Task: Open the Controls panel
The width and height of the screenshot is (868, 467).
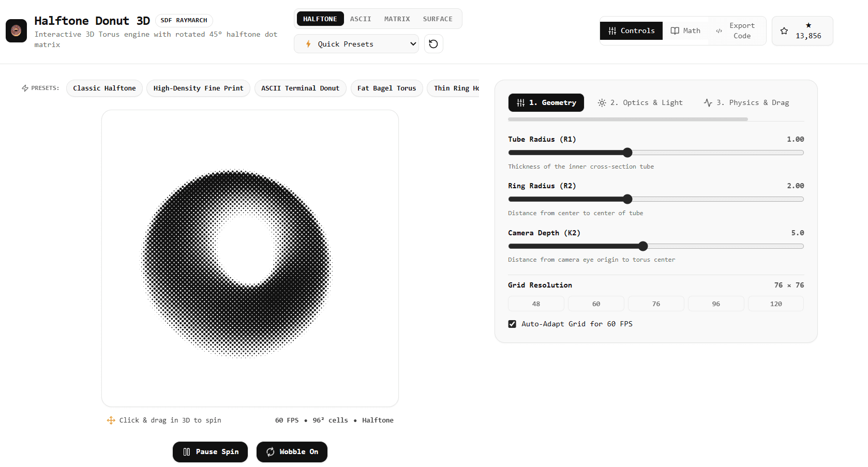Action: pos(631,31)
